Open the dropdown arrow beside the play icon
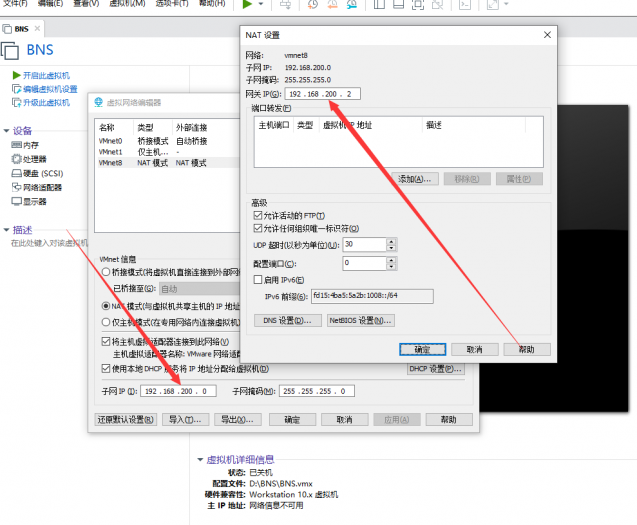This screenshot has width=637, height=525. pos(261,4)
